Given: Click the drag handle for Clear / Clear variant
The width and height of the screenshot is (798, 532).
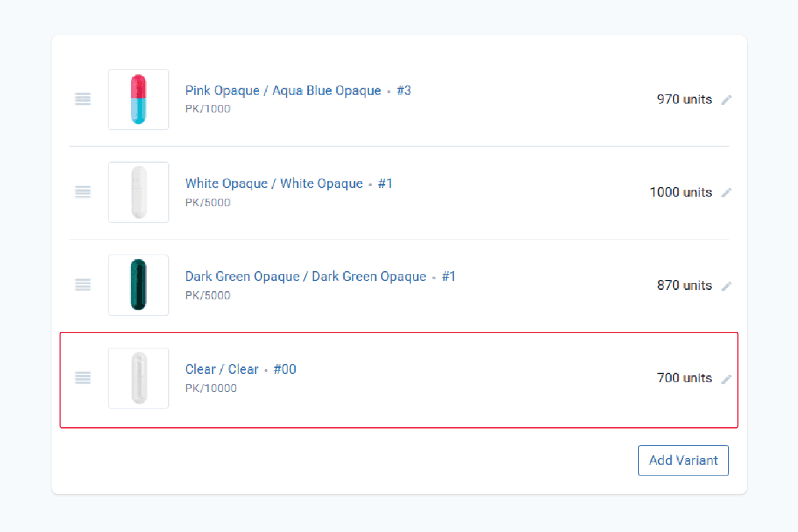Looking at the screenshot, I should (x=83, y=378).
